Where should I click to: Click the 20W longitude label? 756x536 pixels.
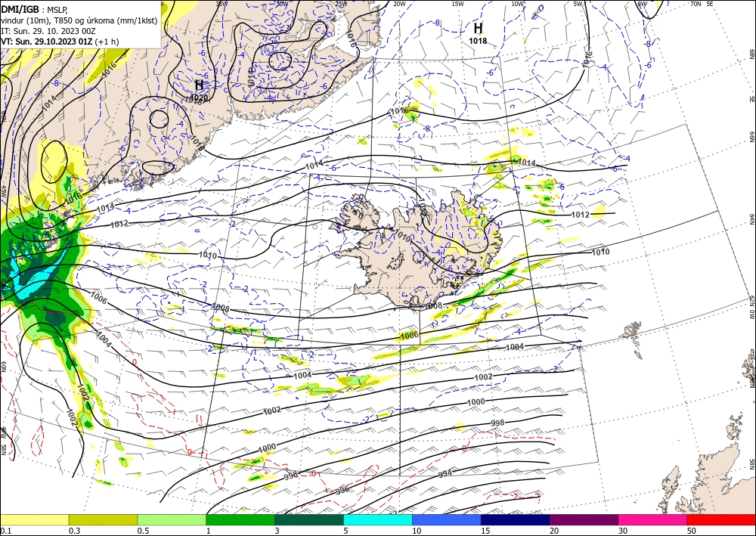(398, 4)
